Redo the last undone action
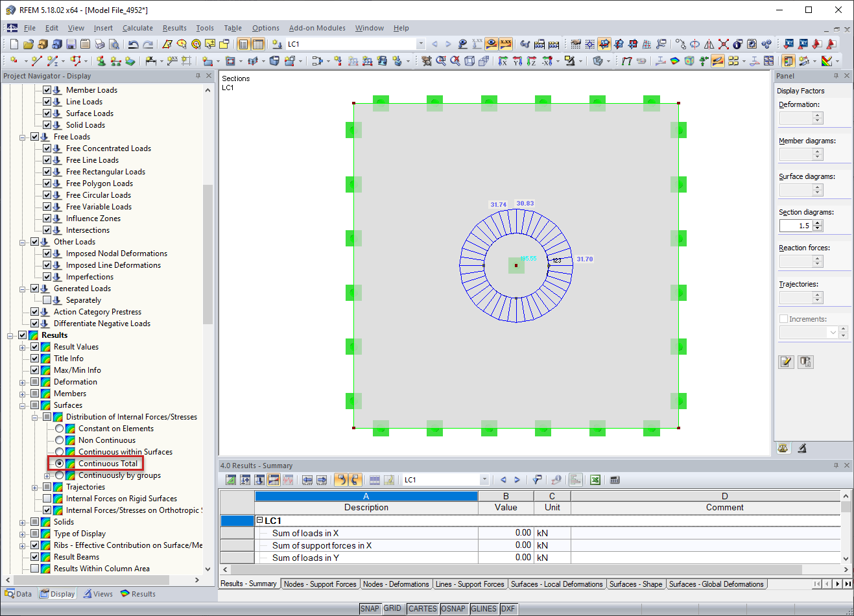854x616 pixels. (x=148, y=44)
